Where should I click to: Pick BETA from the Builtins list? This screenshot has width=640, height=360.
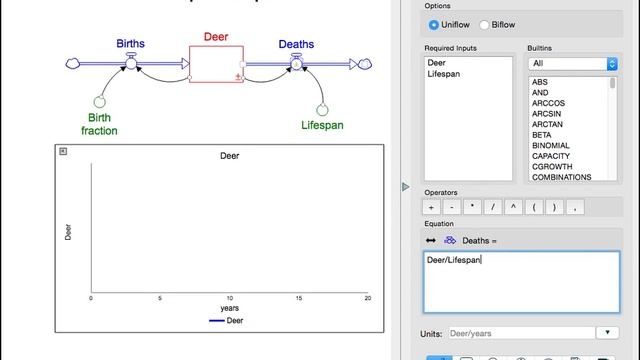(x=542, y=135)
